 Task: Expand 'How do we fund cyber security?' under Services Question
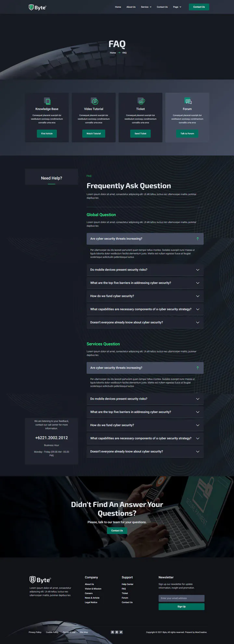click(145, 425)
